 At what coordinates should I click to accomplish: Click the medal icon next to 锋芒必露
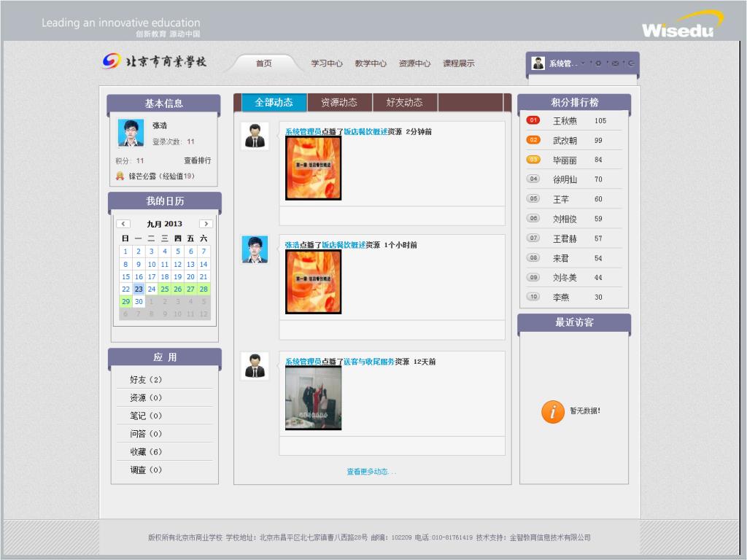[120, 176]
